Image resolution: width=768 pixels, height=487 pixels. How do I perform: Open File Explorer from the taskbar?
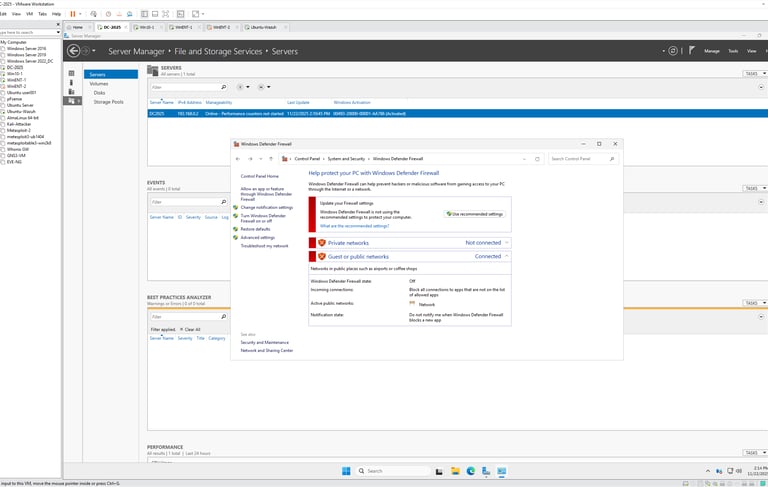tap(455, 471)
